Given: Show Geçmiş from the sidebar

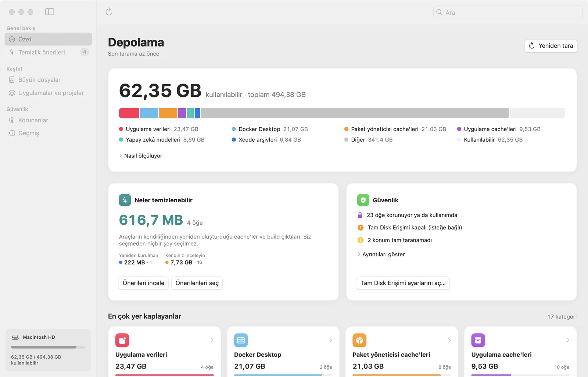Looking at the screenshot, I should 48,133.
